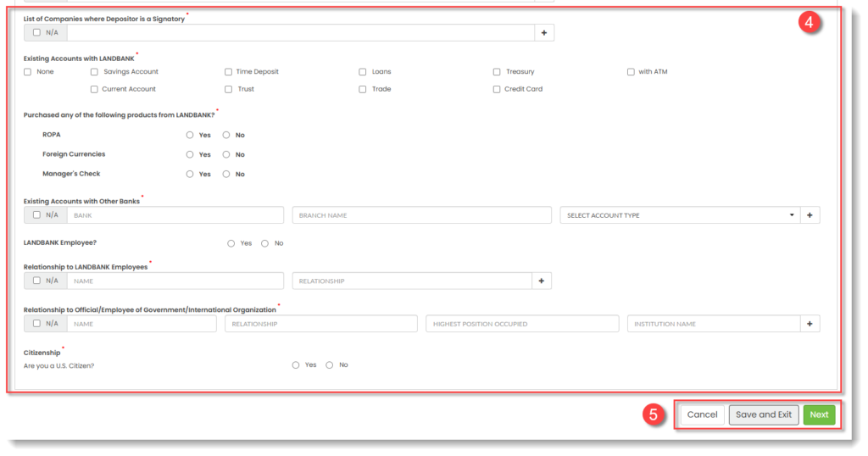Tick the None existing accounts checkbox
Screen dimensions: 868x456
(x=28, y=72)
